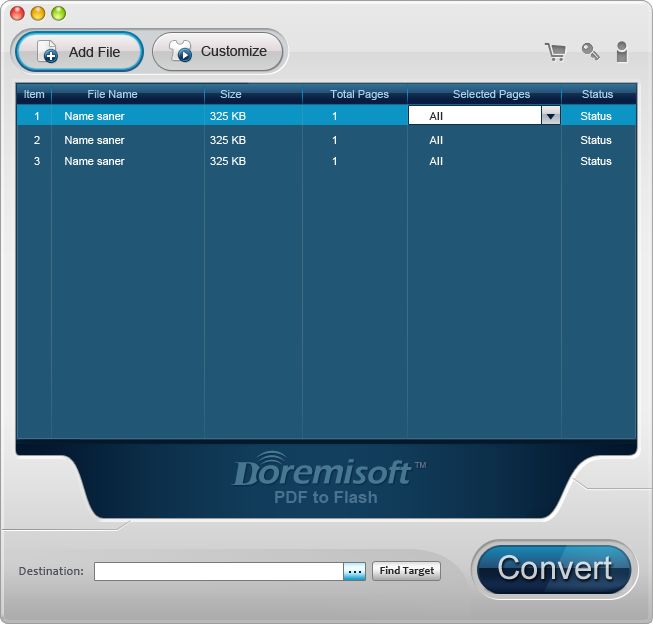Click the Status cell in row 3
Screen dimensions: 653x627
click(596, 161)
